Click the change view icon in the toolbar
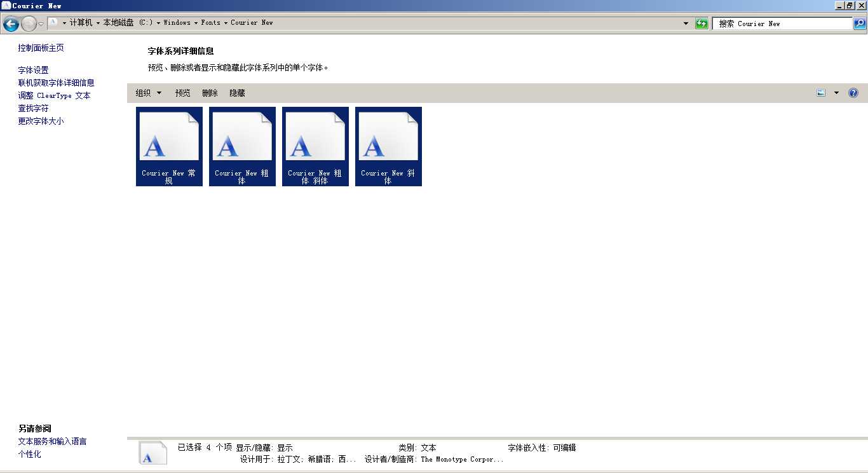868x473 pixels. click(x=821, y=93)
